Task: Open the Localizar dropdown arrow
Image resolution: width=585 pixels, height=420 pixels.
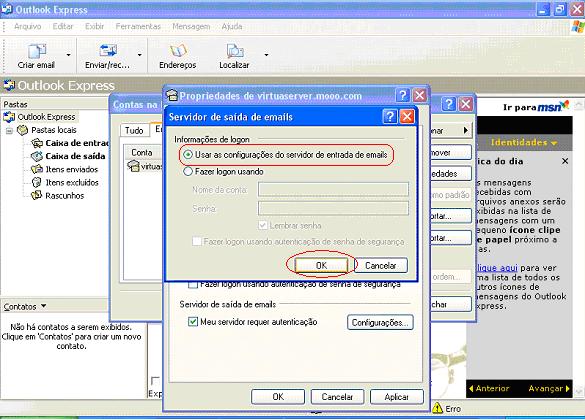Action: point(266,55)
